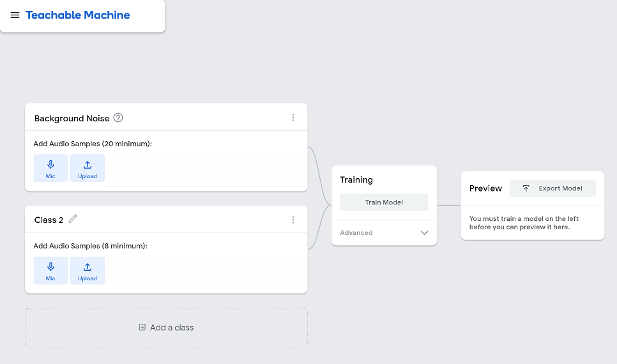The width and height of the screenshot is (617, 364).
Task: Open Background Noise options menu
Action: [x=293, y=118]
